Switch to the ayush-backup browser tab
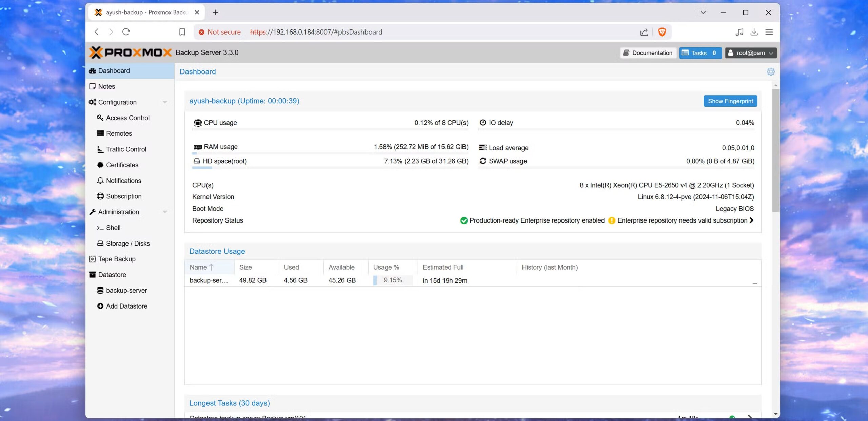Image resolution: width=868 pixels, height=421 pixels. pyautogui.click(x=142, y=12)
